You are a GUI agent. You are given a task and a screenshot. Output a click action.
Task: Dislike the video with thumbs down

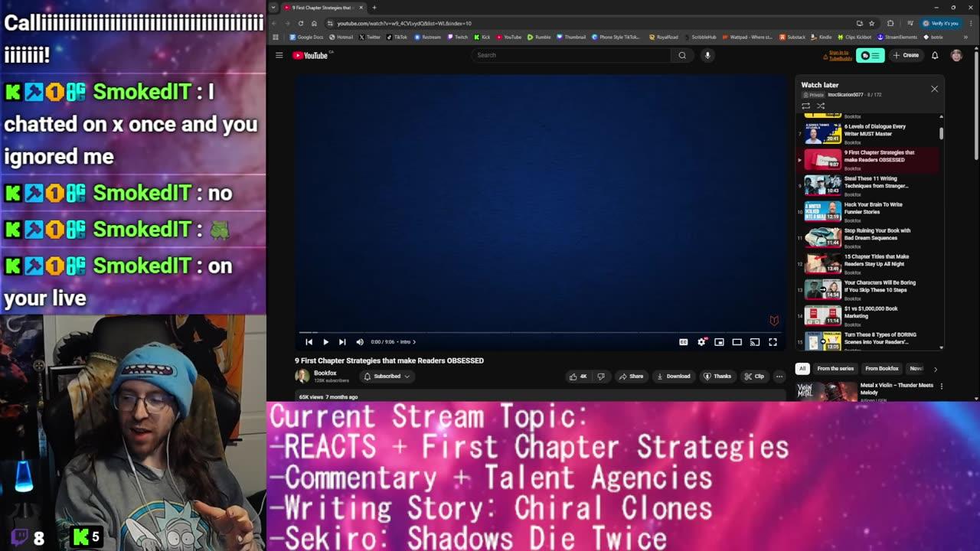click(x=601, y=377)
